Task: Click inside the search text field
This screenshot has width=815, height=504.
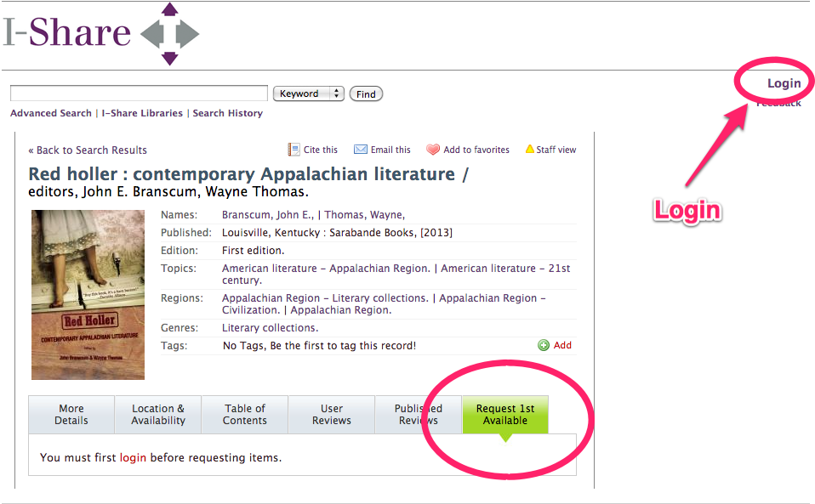Action: [139, 93]
